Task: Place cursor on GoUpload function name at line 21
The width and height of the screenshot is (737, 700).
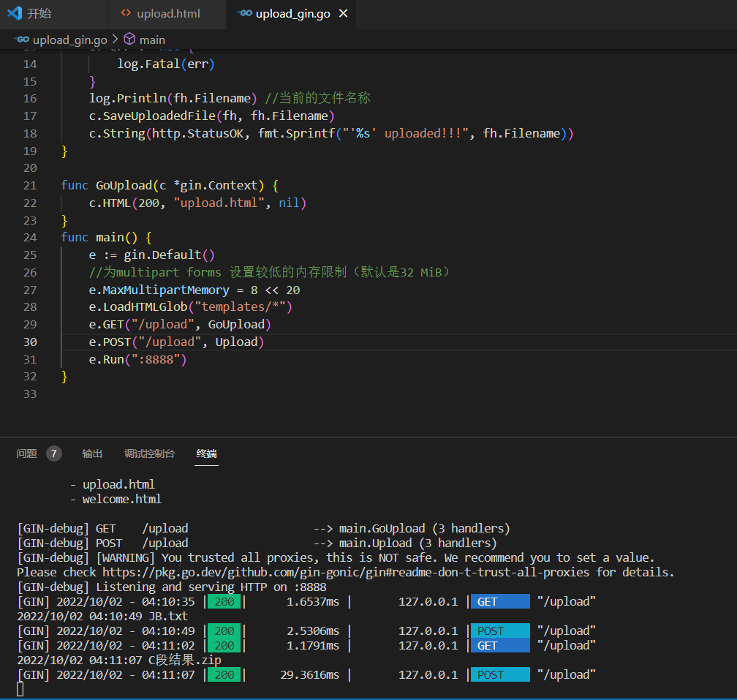Action: click(123, 185)
